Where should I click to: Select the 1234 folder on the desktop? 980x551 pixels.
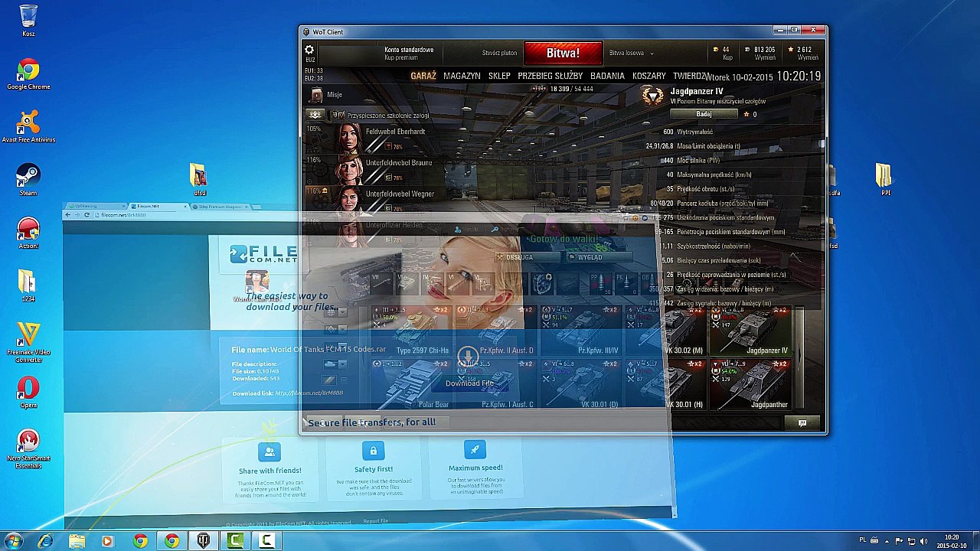pyautogui.click(x=28, y=286)
